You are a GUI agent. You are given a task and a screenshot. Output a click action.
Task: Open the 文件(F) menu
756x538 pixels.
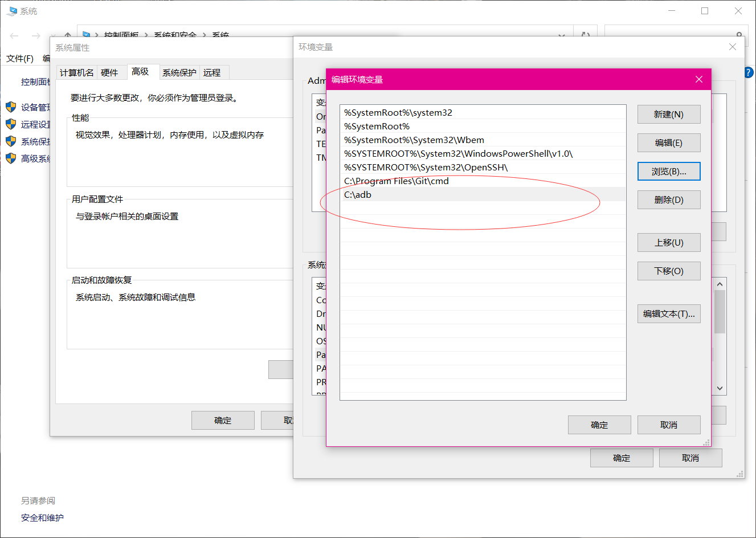tap(20, 58)
